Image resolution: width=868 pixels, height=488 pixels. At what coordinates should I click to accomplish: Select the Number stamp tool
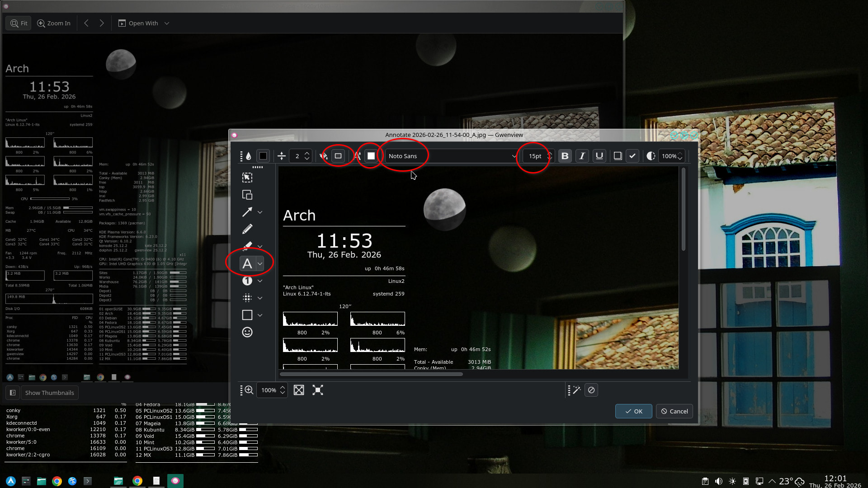[247, 281]
